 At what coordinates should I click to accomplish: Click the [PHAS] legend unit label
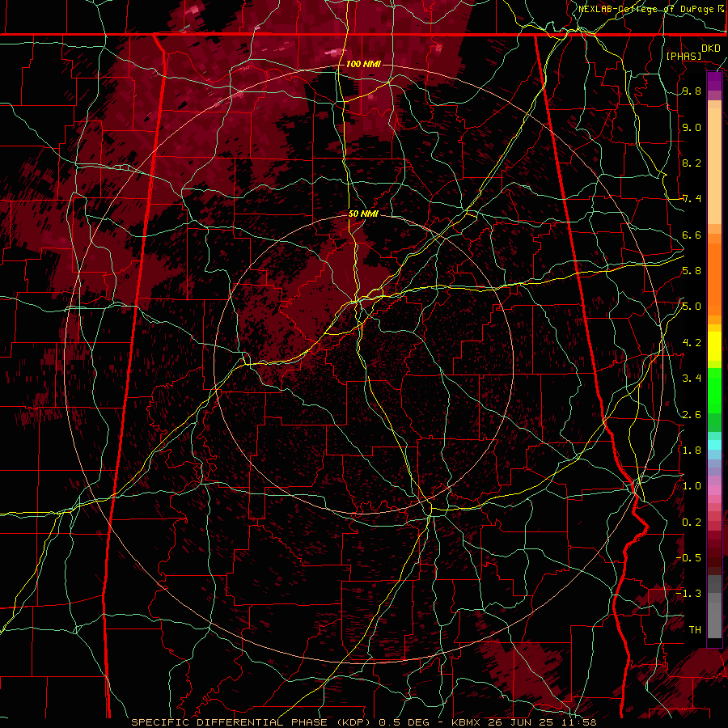pos(684,57)
